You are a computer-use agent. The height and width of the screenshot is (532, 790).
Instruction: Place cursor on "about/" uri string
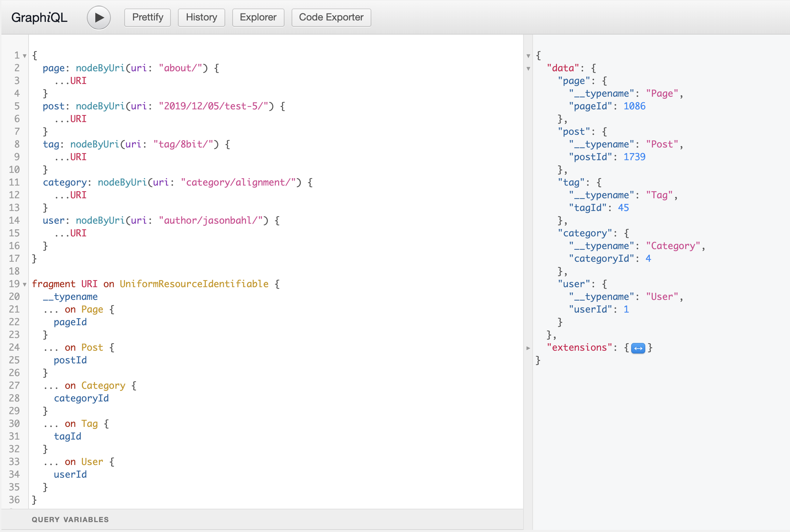(x=180, y=68)
